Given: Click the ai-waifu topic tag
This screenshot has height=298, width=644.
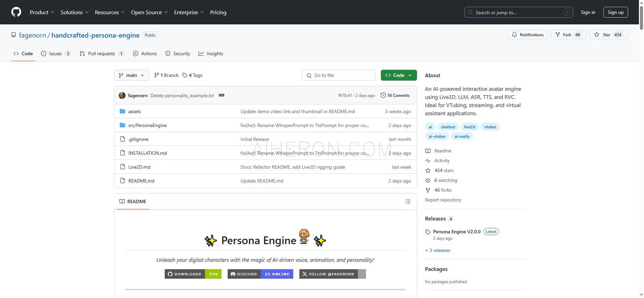Looking at the screenshot, I should (x=462, y=136).
